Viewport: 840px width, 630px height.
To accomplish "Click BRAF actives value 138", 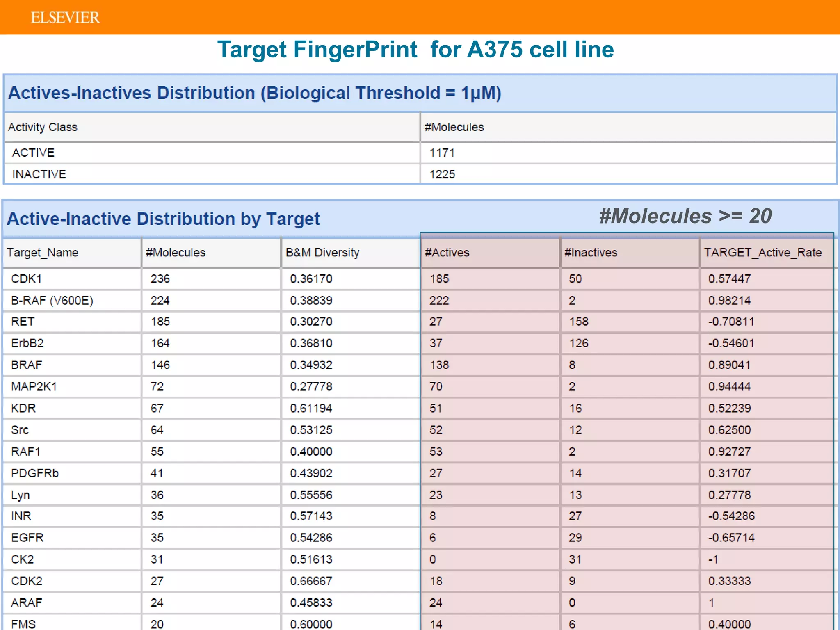I will click(x=439, y=365).
